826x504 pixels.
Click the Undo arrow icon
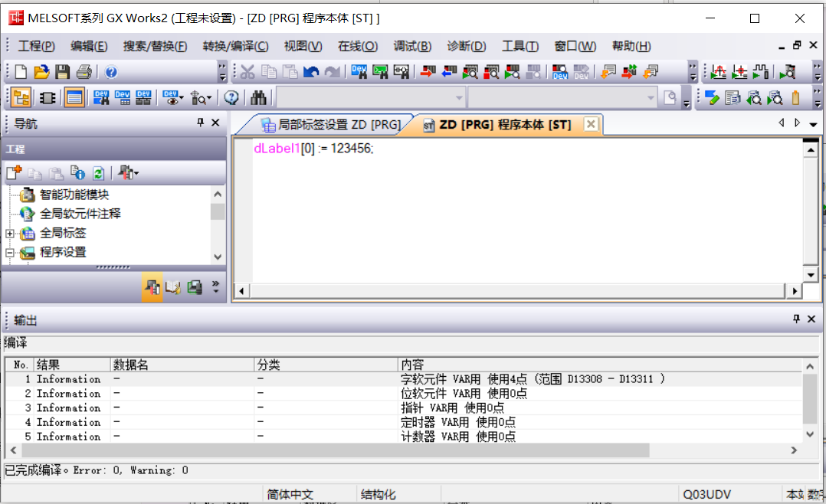311,72
